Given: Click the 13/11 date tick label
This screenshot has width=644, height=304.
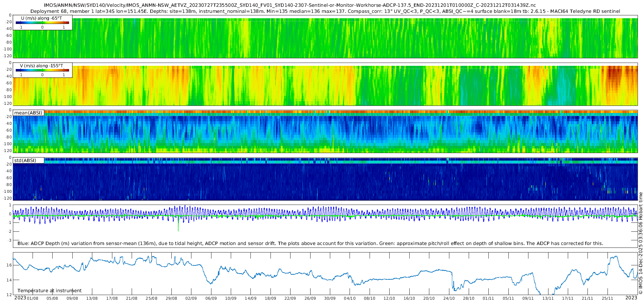Looking at the screenshot, I should pyautogui.click(x=548, y=298).
